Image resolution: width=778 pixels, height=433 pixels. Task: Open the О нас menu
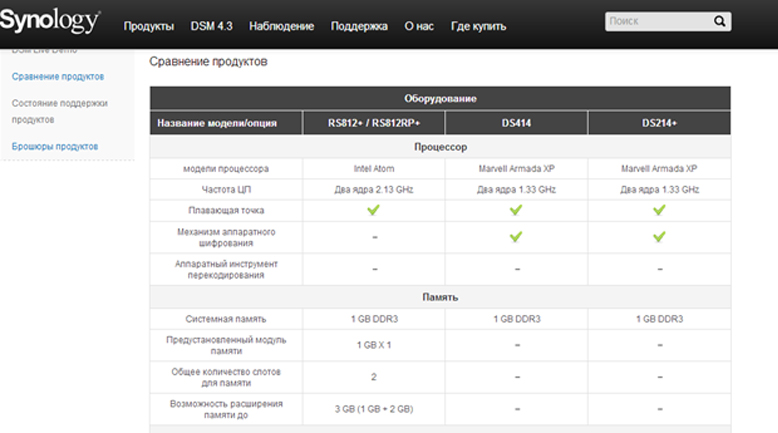[419, 26]
